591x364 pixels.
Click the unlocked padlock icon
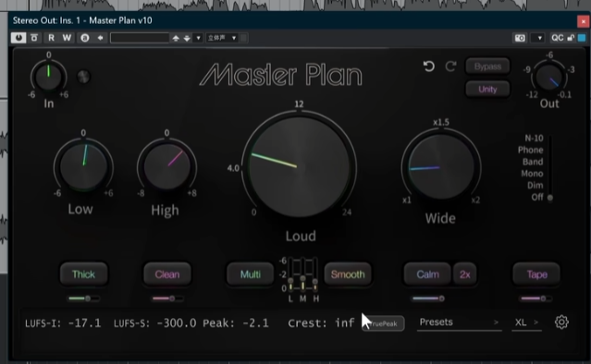[x=571, y=38]
